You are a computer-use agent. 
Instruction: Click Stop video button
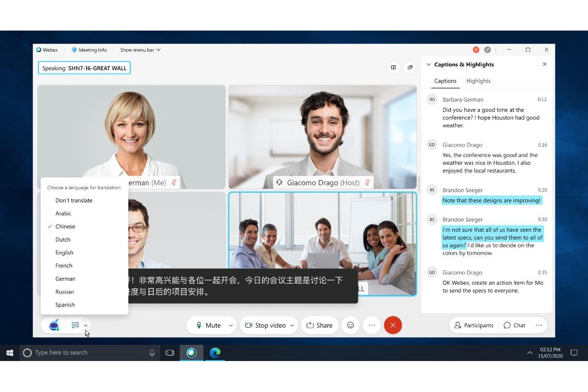click(x=265, y=325)
